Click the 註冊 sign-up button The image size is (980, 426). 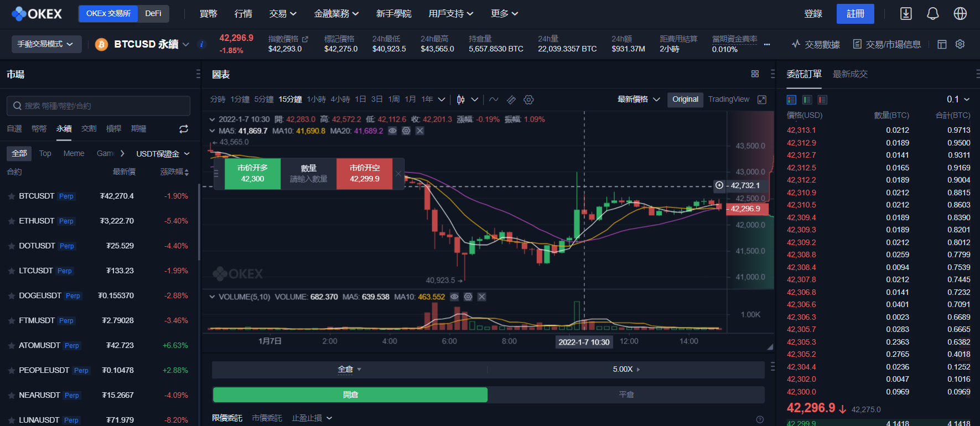coord(855,13)
